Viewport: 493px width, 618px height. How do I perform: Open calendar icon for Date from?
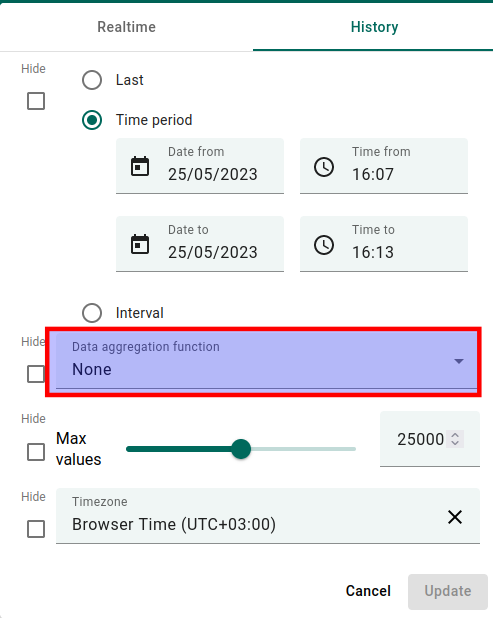coord(140,166)
